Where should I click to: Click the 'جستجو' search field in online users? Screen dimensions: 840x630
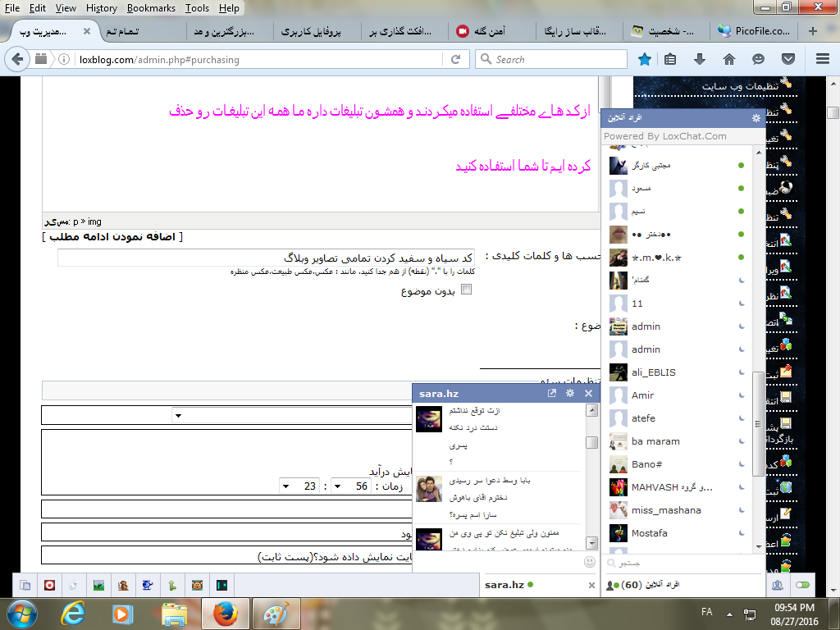pos(683,563)
